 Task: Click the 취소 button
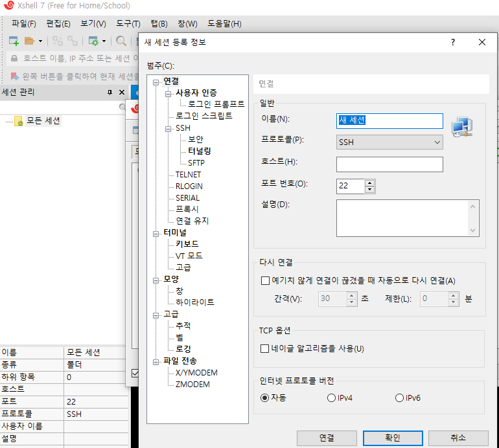coord(458,438)
